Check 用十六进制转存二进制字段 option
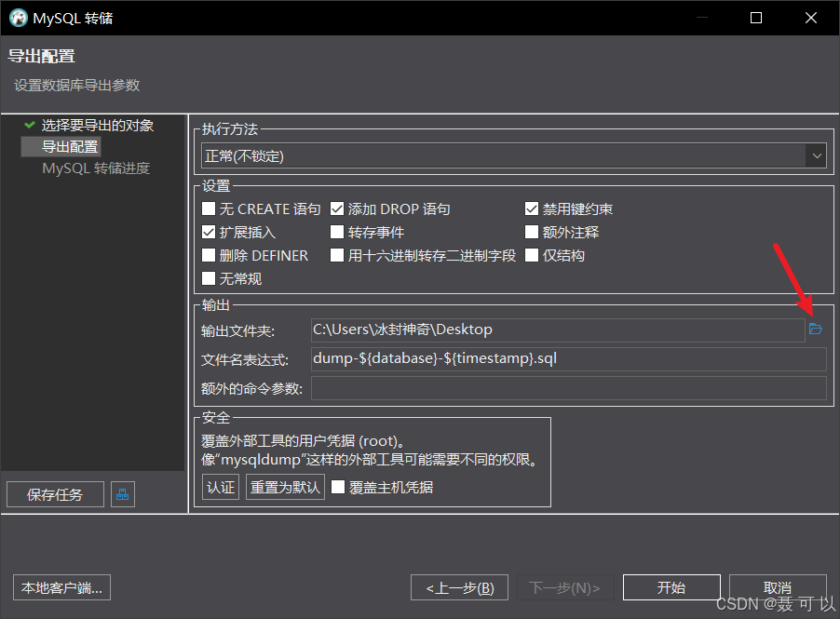Viewport: 840px width, 619px height. (x=337, y=255)
